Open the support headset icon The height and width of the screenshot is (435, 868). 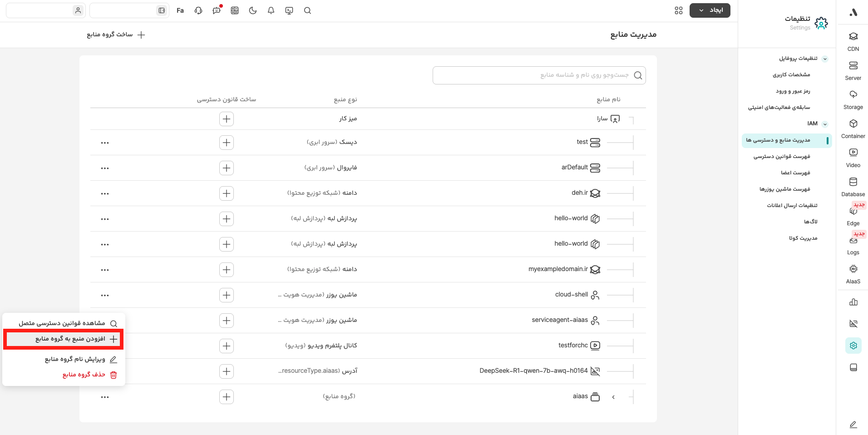point(198,10)
